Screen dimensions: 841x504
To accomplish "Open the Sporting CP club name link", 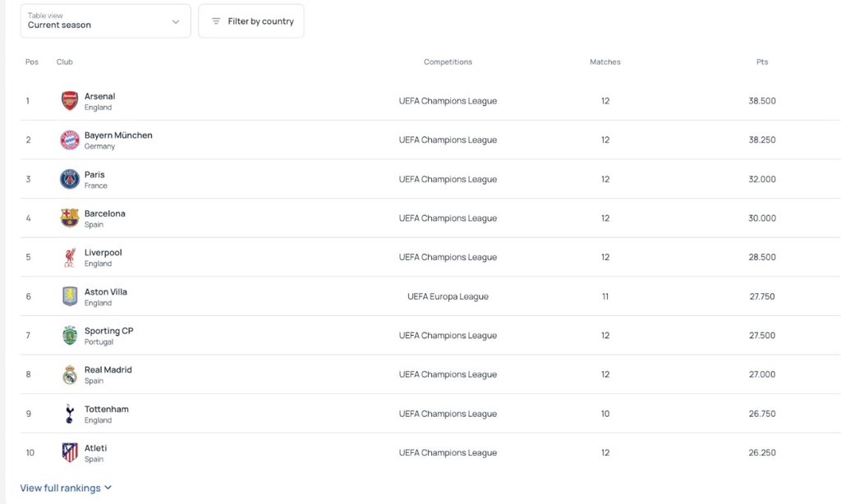I will pyautogui.click(x=109, y=331).
